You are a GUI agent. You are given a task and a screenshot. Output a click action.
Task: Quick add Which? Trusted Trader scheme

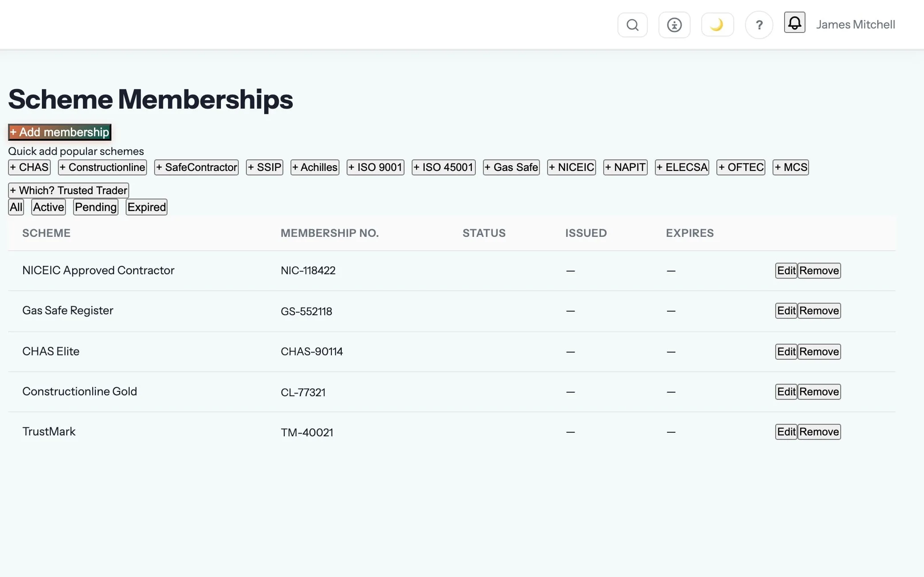[69, 191]
